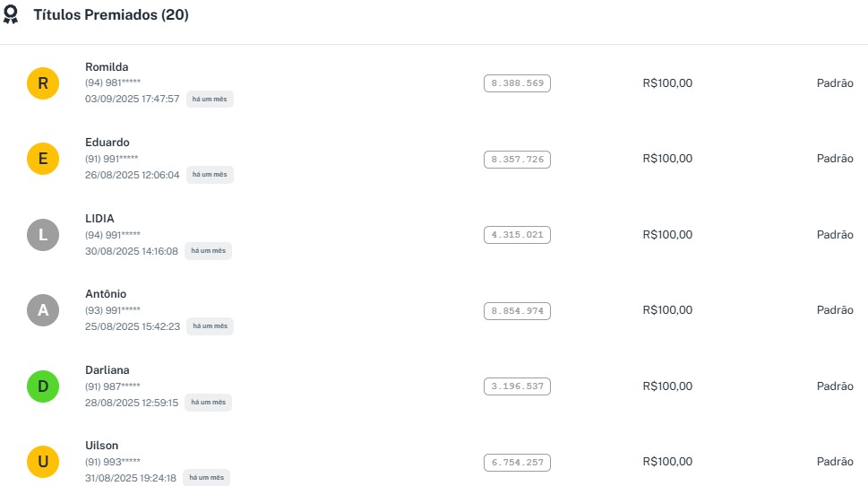Select ticket badge 6.754.257
The height and width of the screenshot is (486, 868).
coord(517,463)
